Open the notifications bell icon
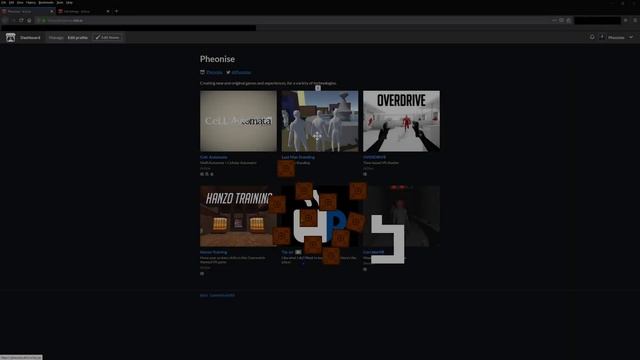 (592, 37)
